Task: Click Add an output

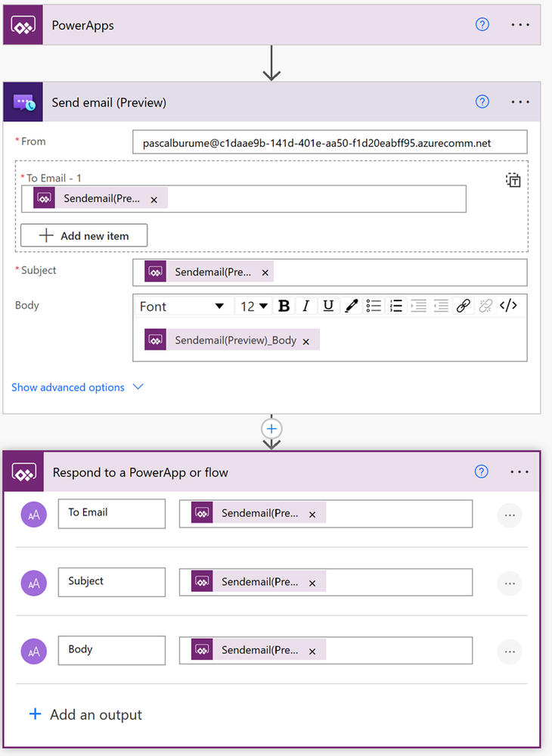Action: [85, 714]
